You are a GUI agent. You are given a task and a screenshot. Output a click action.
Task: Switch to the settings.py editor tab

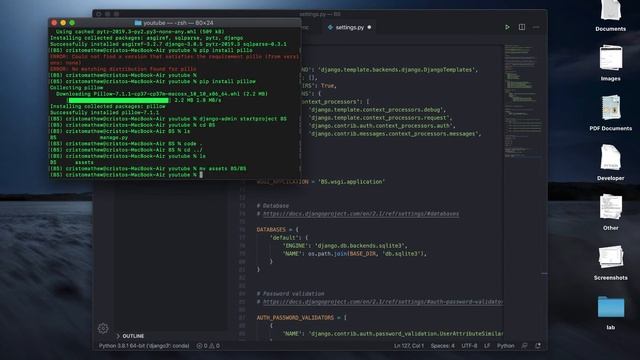(349, 27)
